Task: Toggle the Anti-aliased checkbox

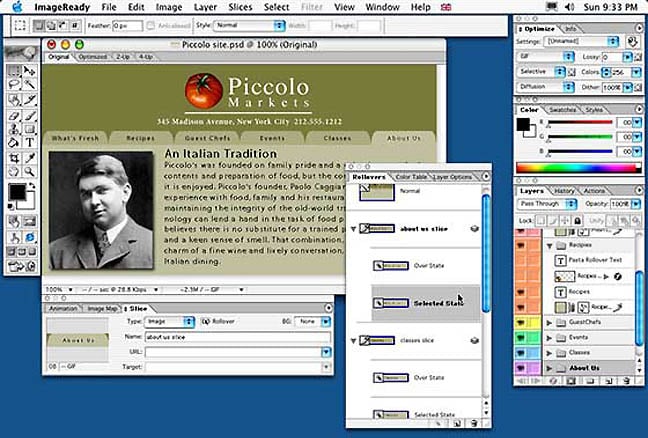Action: [151, 26]
